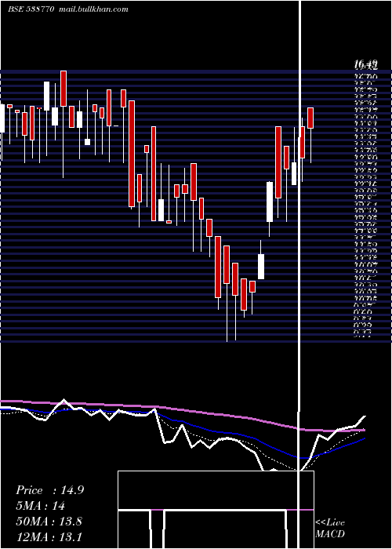Click the "12MA : 13.1" value
The width and height of the screenshot is (392, 549).
click(x=49, y=536)
